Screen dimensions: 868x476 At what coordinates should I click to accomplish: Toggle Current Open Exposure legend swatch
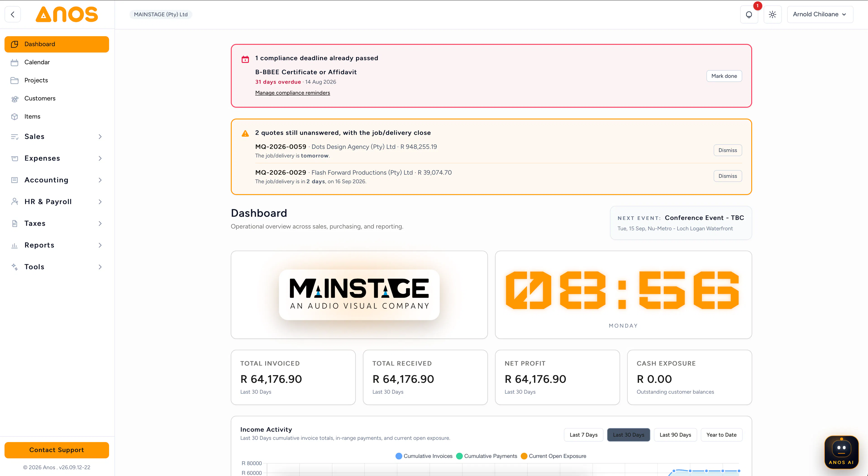(524, 456)
